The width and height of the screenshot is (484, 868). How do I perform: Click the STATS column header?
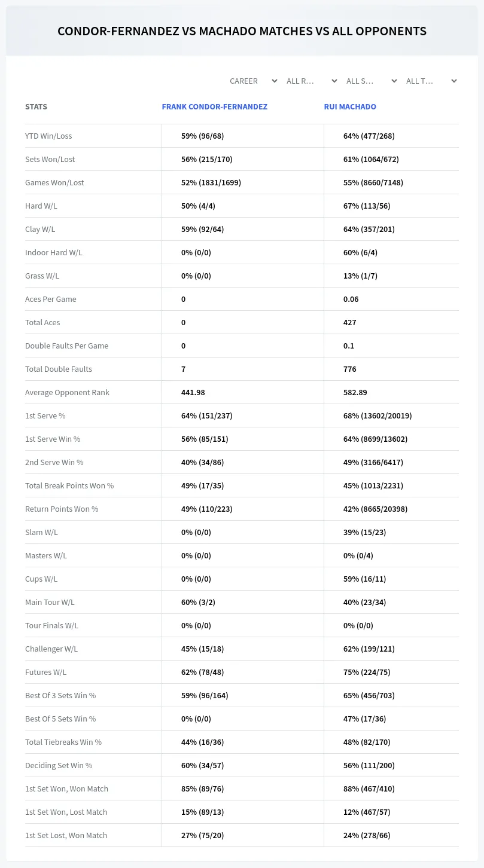(x=36, y=106)
